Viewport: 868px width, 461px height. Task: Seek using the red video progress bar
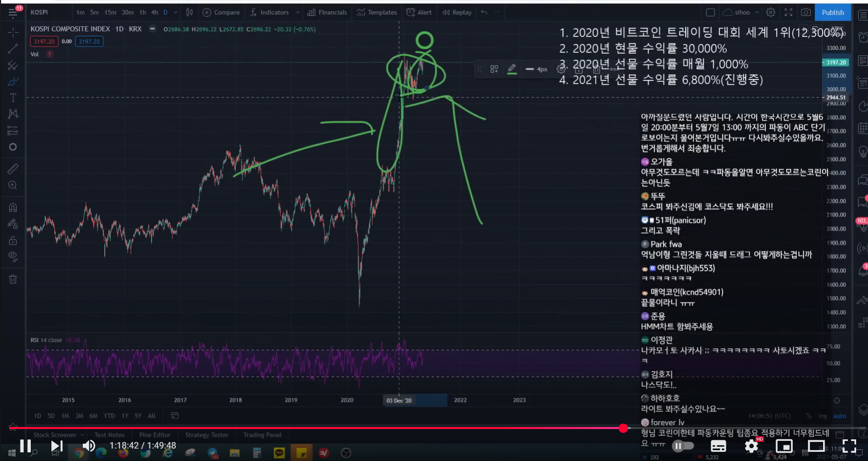tap(434, 428)
